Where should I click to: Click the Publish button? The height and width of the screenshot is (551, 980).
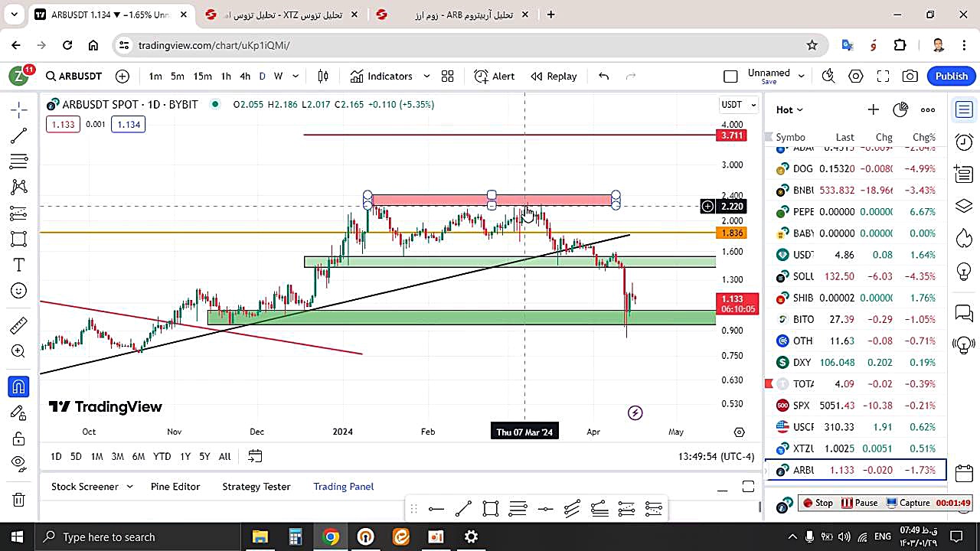[x=952, y=76]
